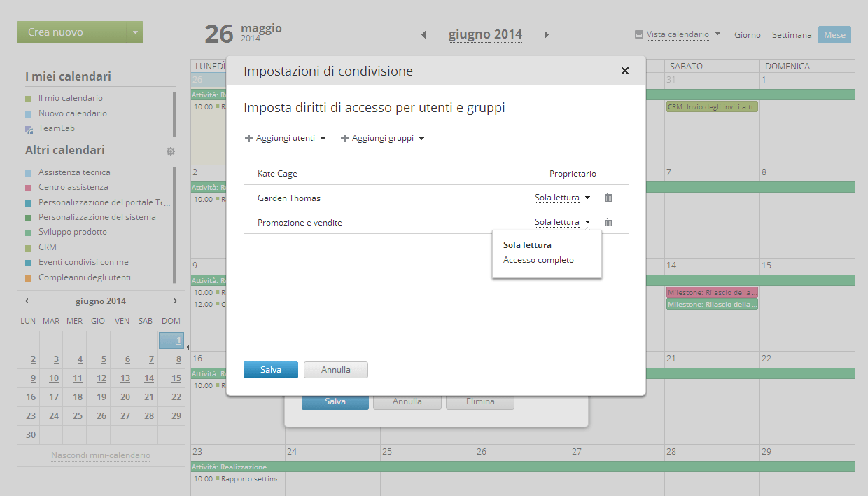Go to previous month in main header
Screen dimensions: 868x496
(x=423, y=34)
